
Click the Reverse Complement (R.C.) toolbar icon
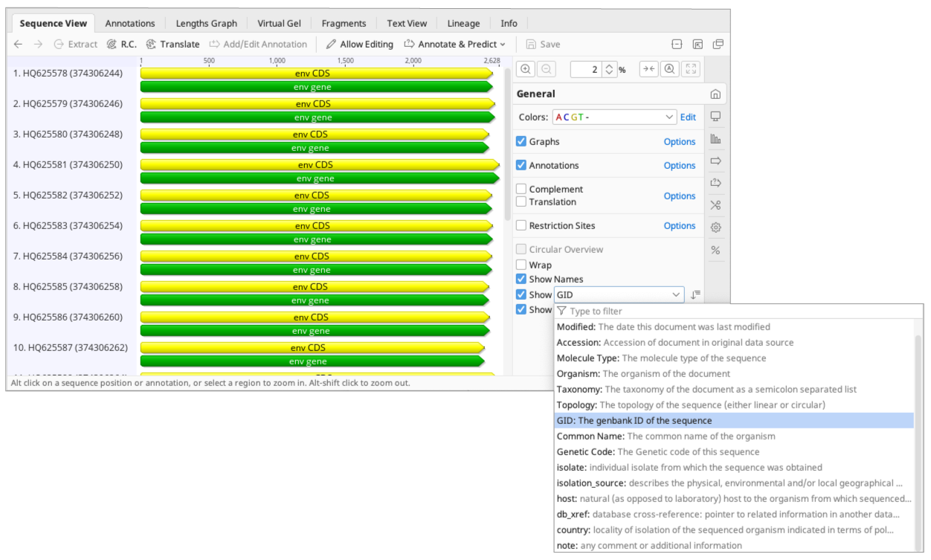(x=122, y=44)
